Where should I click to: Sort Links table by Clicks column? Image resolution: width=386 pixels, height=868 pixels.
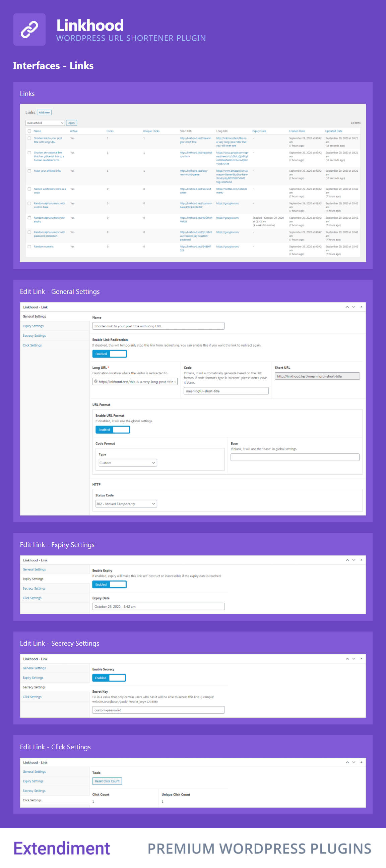pos(110,131)
